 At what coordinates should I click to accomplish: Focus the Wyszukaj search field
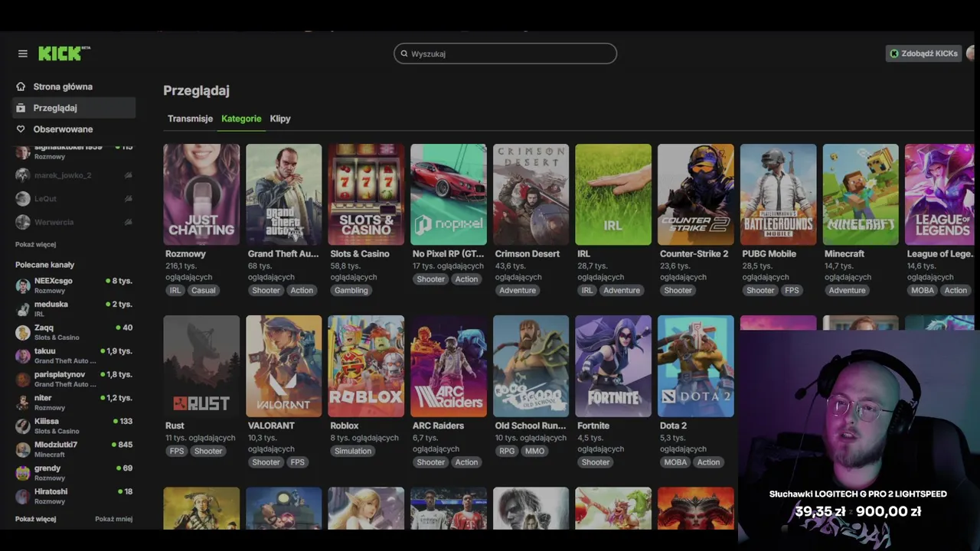pyautogui.click(x=505, y=54)
